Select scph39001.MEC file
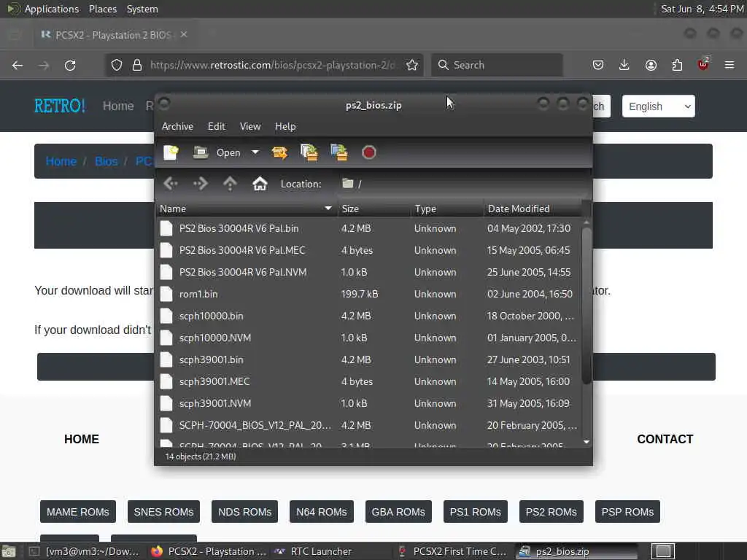Screen dimensions: 747x560 (x=368, y=382)
